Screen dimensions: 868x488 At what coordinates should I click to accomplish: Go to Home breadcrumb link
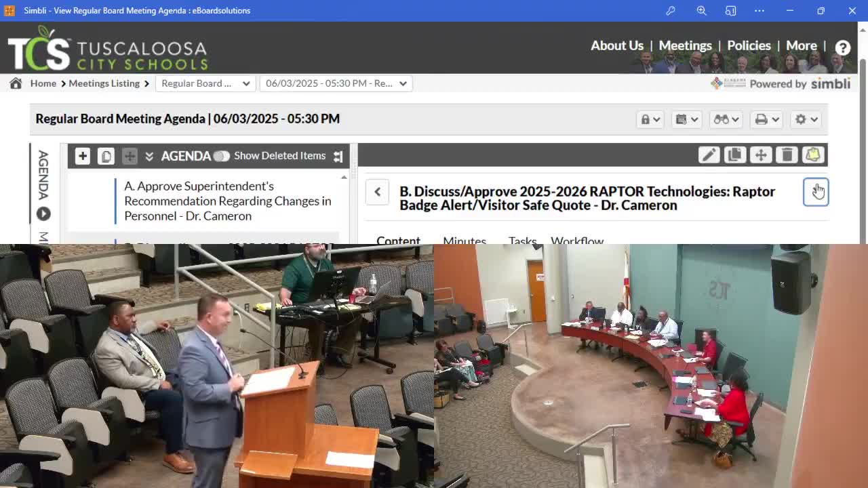(x=43, y=83)
